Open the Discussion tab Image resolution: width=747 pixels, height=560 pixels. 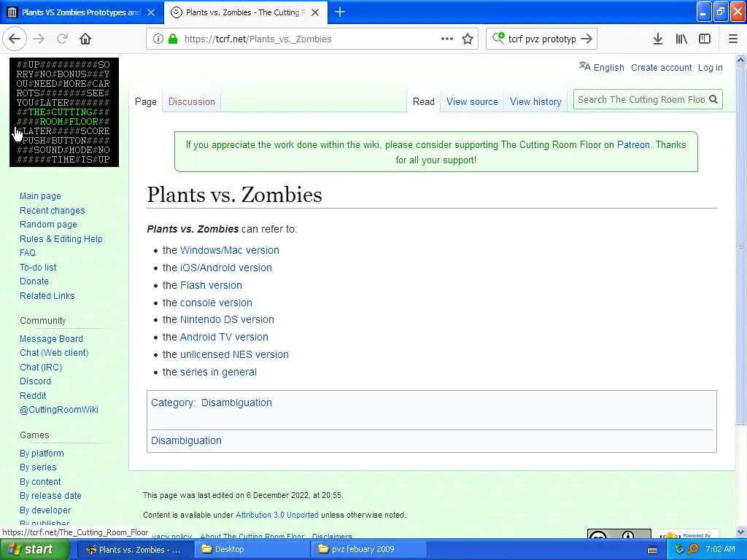(x=192, y=101)
